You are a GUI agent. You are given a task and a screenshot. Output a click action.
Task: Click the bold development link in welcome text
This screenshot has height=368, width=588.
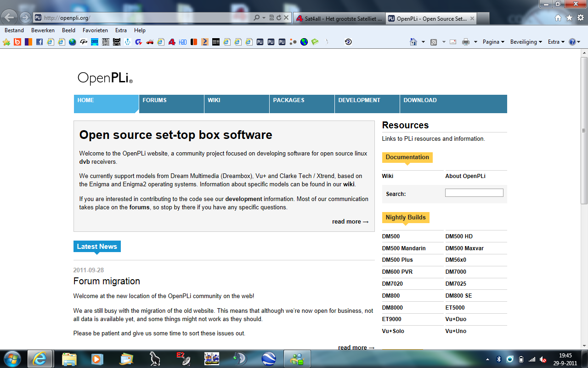tap(243, 199)
